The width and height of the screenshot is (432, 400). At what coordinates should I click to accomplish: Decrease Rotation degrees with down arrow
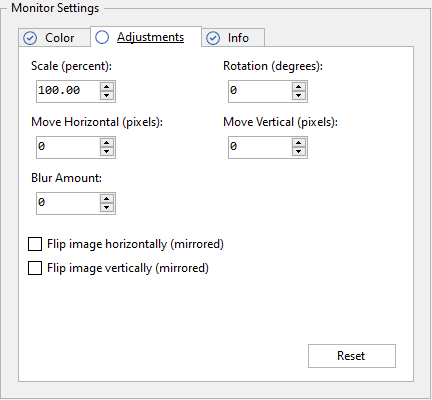coord(299,96)
